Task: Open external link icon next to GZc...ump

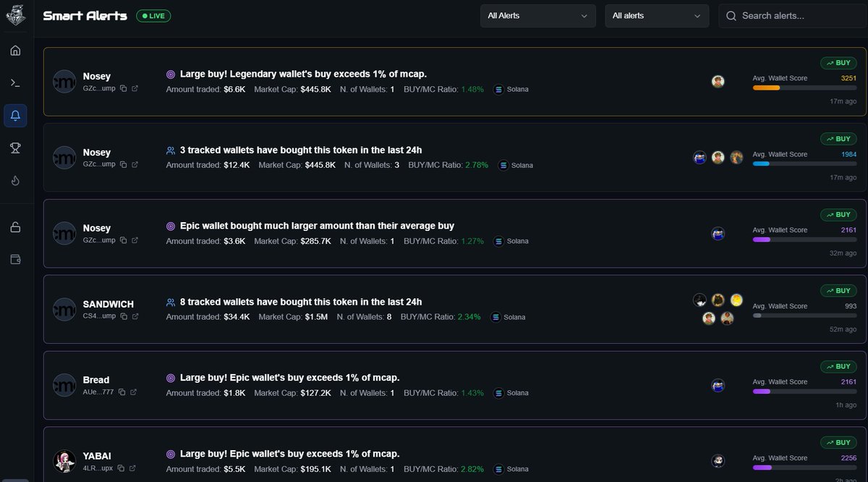Action: [x=134, y=88]
